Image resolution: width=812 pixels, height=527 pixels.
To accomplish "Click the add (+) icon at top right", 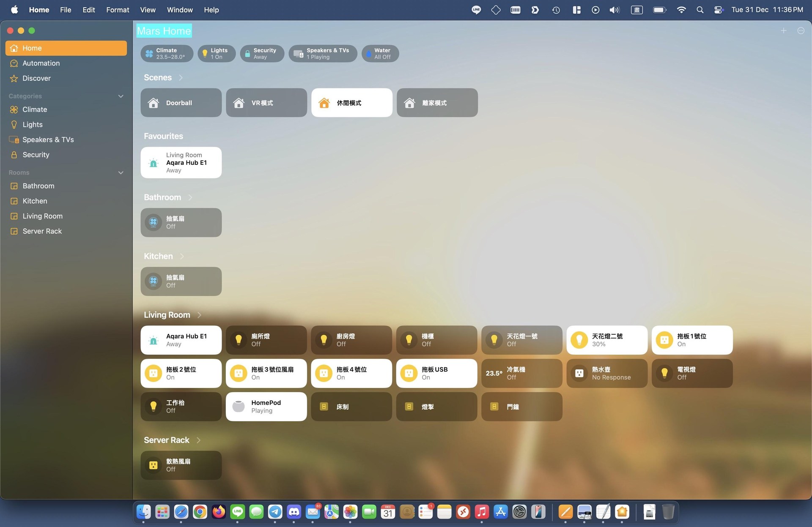I will pos(783,31).
